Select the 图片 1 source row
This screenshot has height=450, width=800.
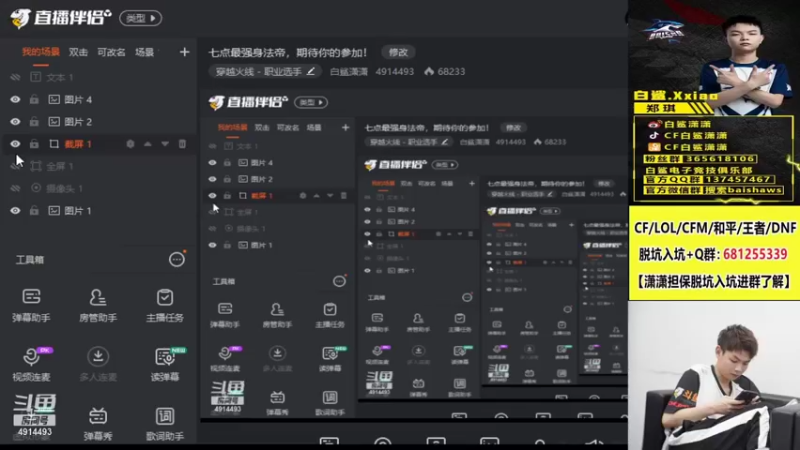(99, 210)
